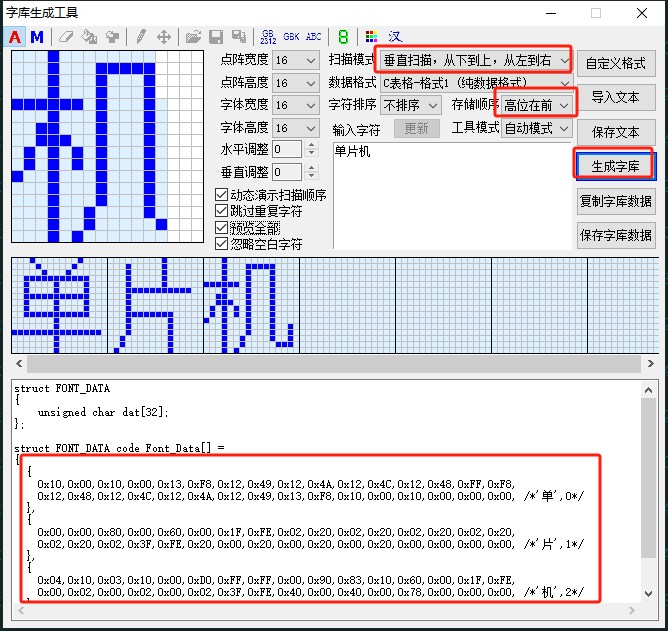Click the clear/invert bucket icon
Screen dimensions: 668x631
coord(112,37)
